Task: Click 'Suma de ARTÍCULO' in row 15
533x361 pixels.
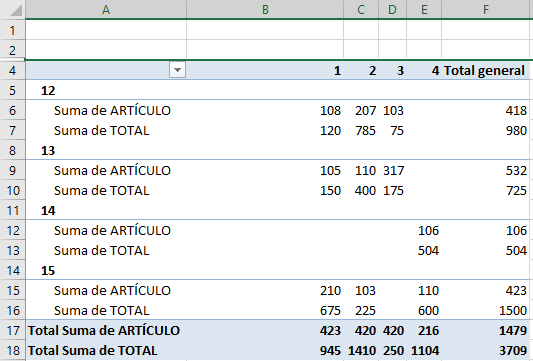Action: coord(112,291)
